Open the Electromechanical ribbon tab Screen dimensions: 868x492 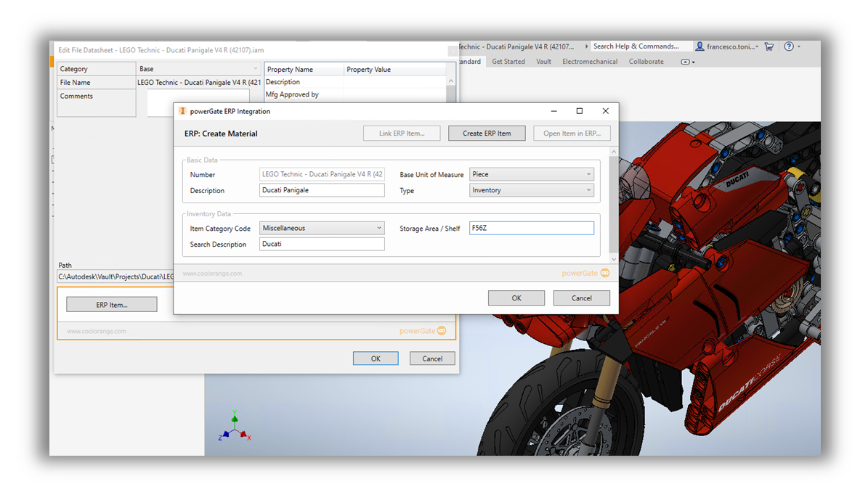tap(590, 62)
